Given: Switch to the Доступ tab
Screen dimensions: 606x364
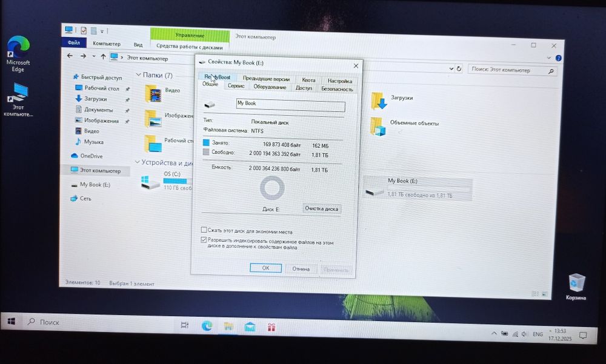Looking at the screenshot, I should 304,88.
